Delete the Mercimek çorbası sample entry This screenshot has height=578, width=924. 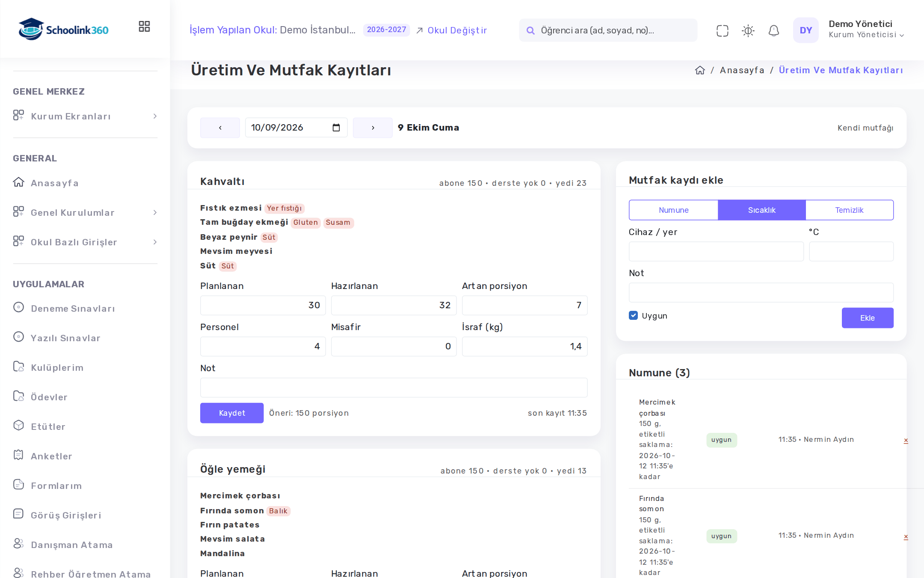[906, 440]
